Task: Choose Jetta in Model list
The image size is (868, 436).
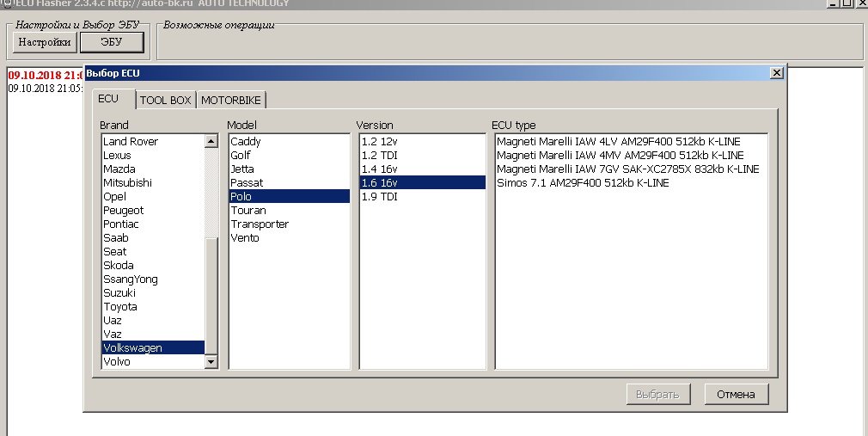Action: pyautogui.click(x=290, y=169)
